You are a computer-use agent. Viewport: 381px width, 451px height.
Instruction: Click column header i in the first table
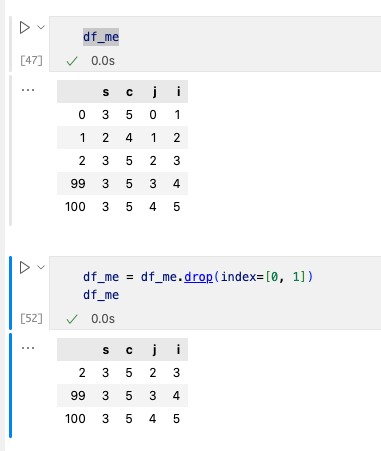(x=179, y=91)
